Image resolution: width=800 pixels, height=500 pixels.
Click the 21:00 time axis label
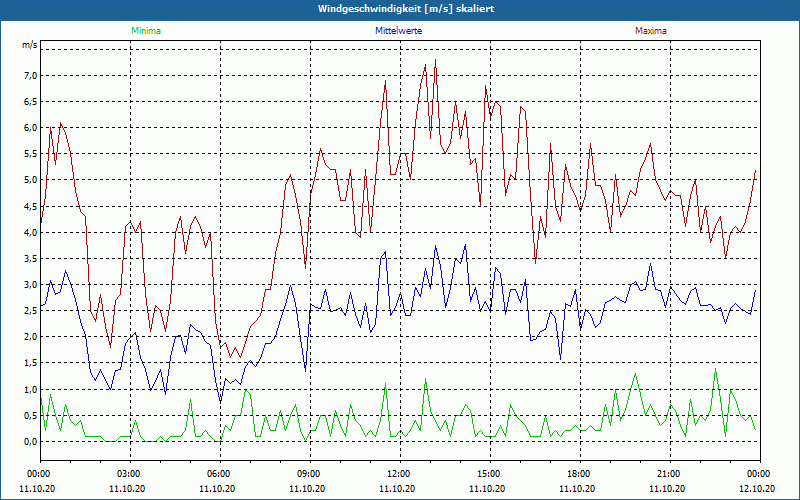669,474
